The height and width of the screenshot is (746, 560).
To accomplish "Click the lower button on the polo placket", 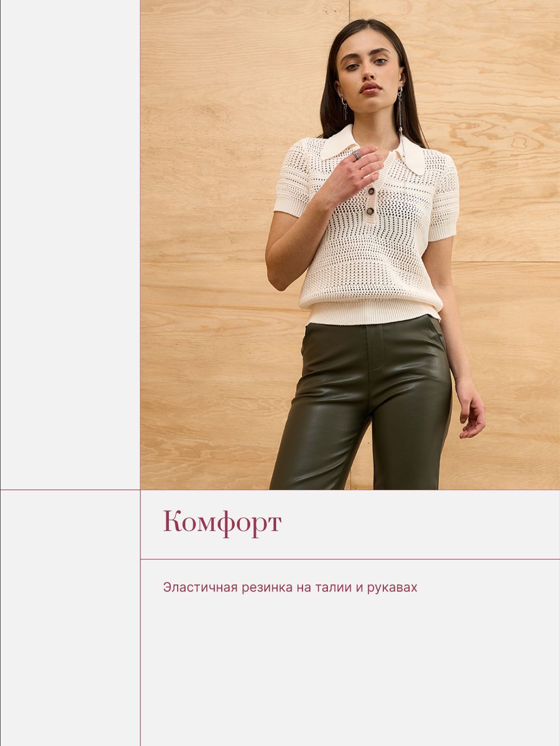I will point(371,210).
